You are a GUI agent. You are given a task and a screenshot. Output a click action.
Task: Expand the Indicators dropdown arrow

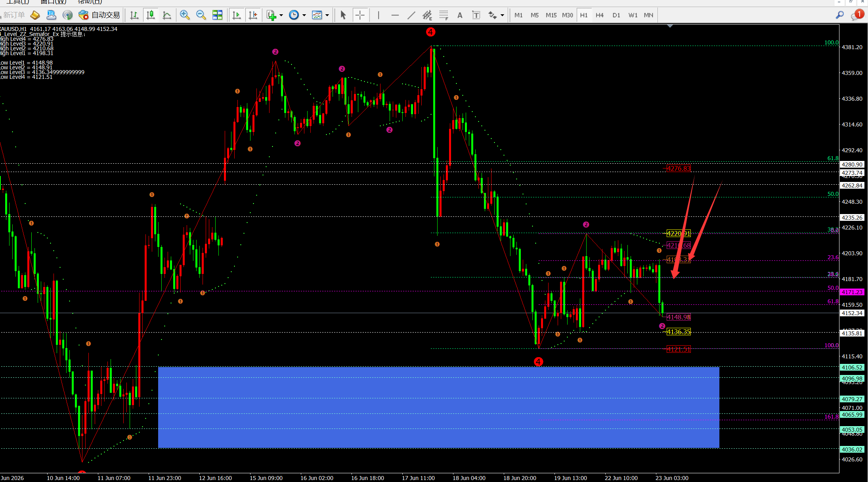pyautogui.click(x=281, y=15)
